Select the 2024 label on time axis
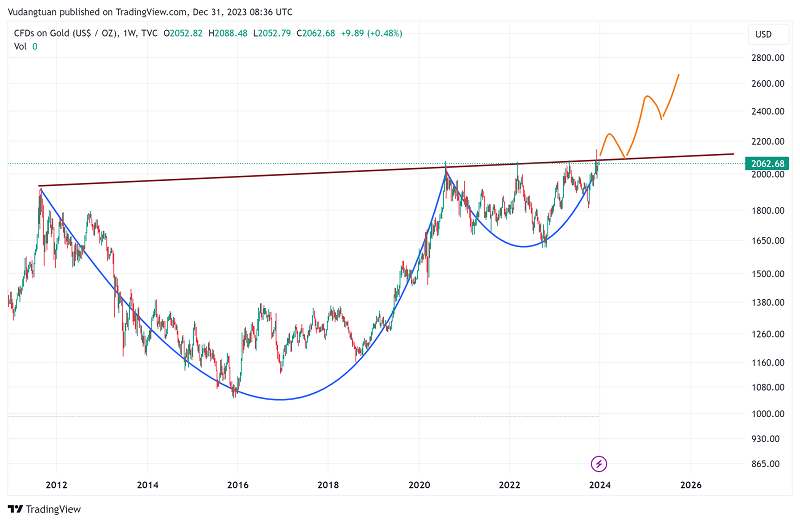 tap(599, 485)
